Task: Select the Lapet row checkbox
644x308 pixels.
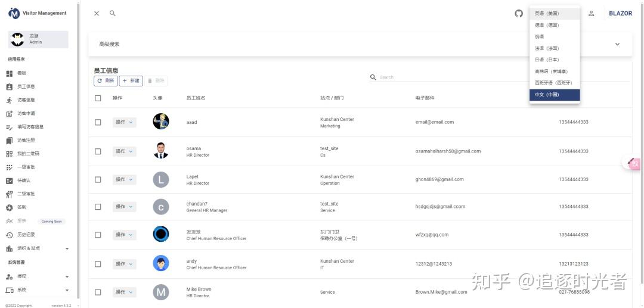Action: tap(98, 180)
